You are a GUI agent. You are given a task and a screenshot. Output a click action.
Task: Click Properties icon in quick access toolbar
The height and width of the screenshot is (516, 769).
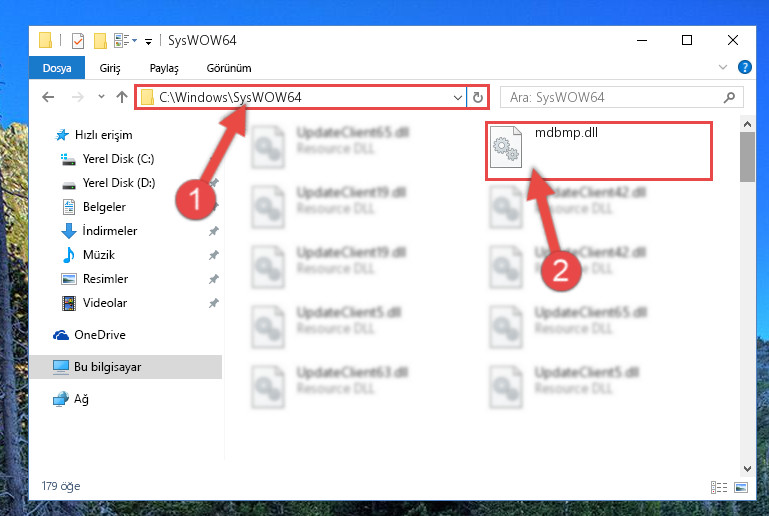(78, 41)
